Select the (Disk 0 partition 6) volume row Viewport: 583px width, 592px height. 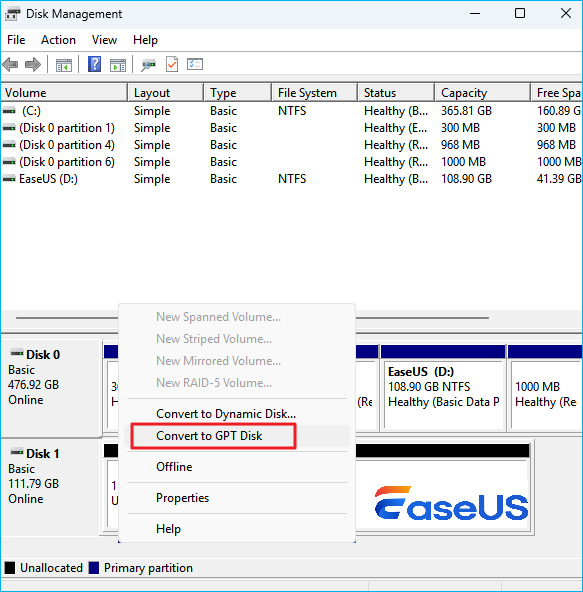(291, 162)
